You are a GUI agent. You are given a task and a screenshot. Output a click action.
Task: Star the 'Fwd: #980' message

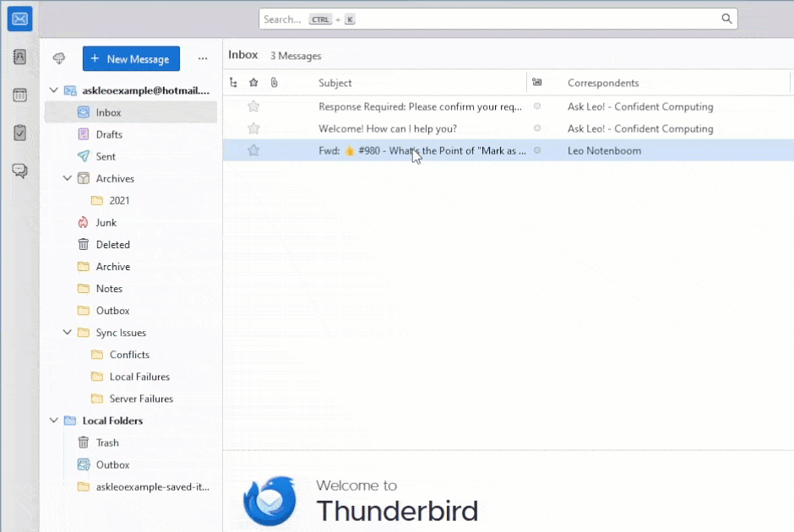tap(253, 150)
